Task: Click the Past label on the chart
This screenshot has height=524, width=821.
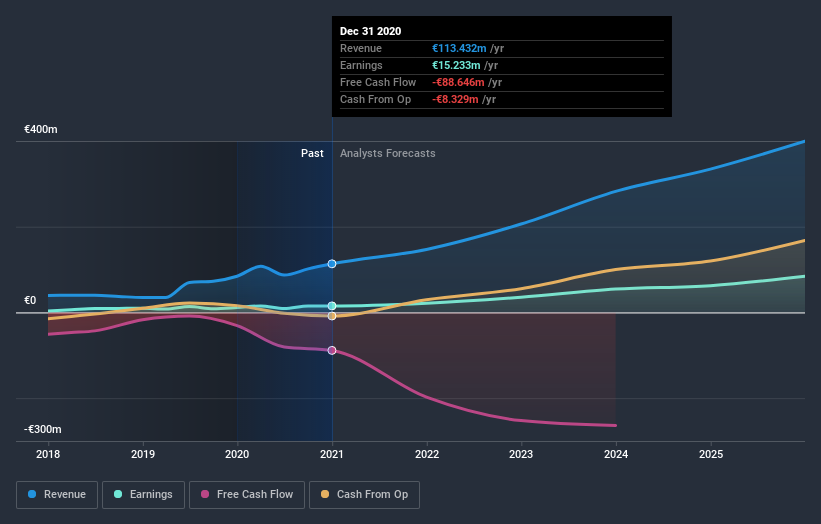Action: click(312, 153)
